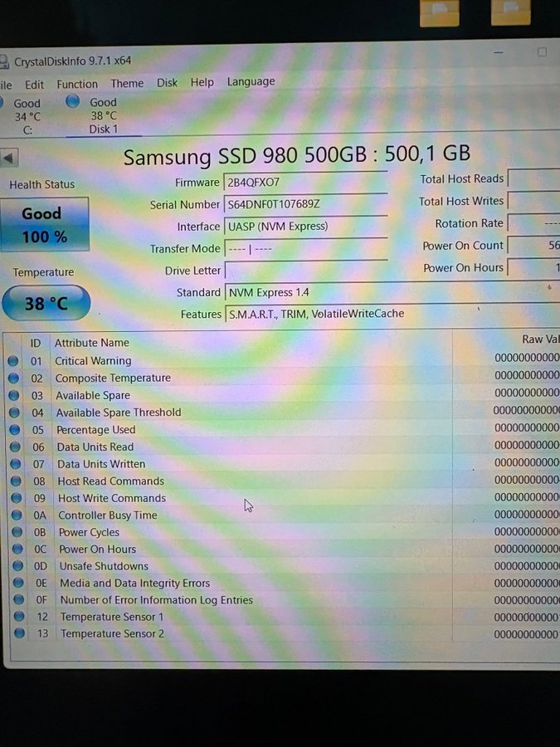Open the Function menu
560x747 pixels.
77,84
